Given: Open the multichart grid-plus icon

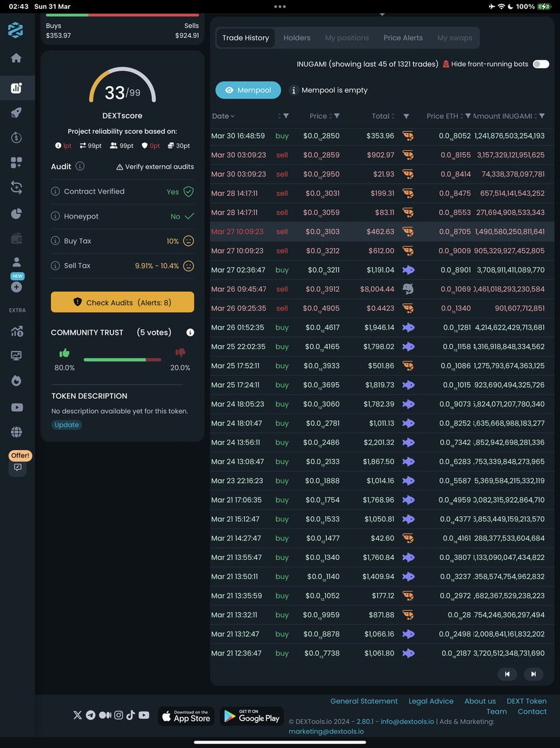Looking at the screenshot, I should 16,163.
